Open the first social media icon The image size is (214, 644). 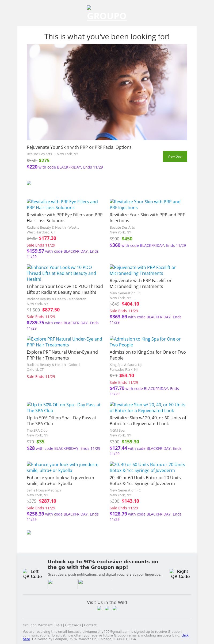[99, 608]
